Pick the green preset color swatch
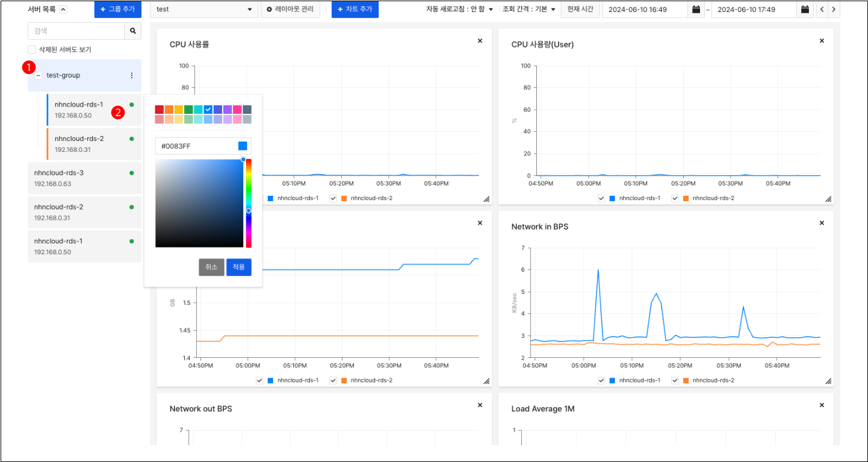868x462 pixels. 188,110
